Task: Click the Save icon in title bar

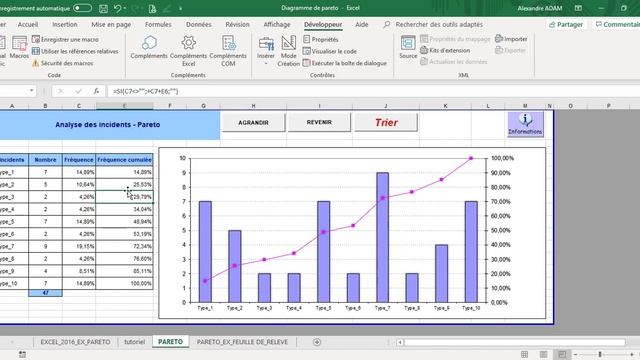Action: point(104,8)
